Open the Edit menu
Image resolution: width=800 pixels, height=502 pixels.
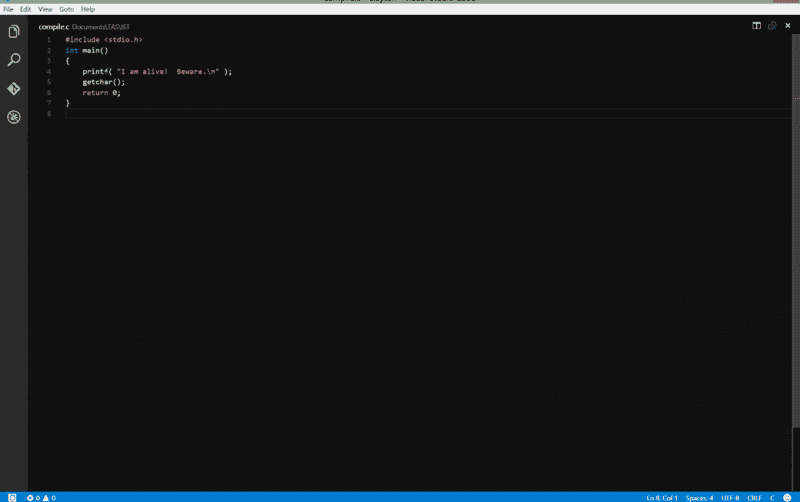[25, 9]
